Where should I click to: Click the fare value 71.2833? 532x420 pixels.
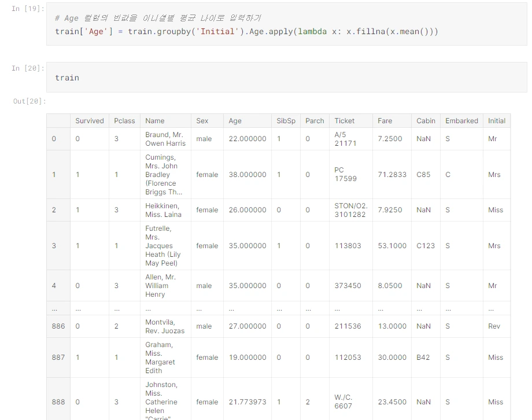pyautogui.click(x=392, y=175)
